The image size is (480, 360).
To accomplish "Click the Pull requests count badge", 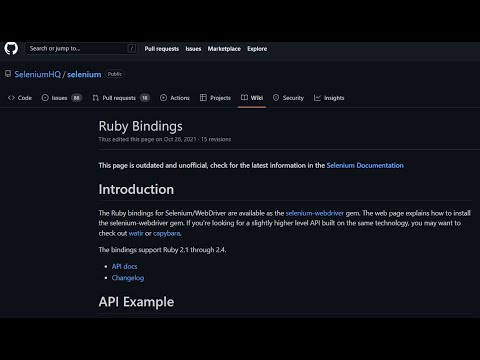I will (145, 98).
